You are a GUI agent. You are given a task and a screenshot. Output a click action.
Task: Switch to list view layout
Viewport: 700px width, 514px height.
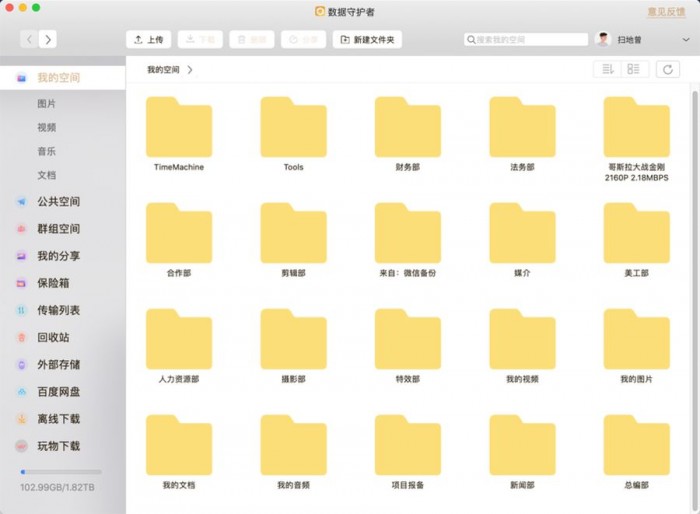(633, 69)
